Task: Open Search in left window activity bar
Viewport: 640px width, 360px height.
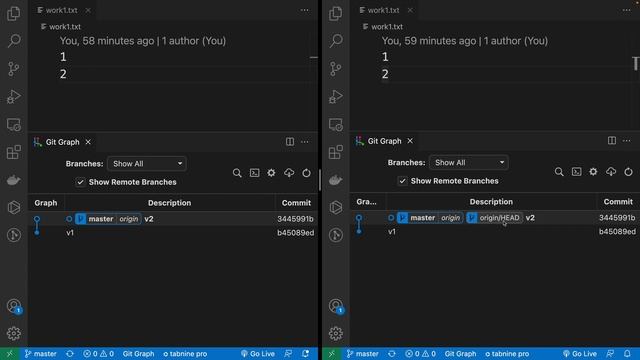Action: click(14, 40)
